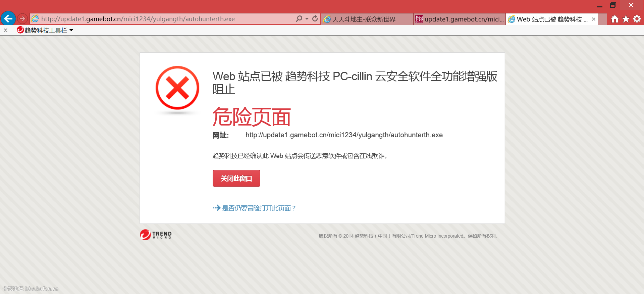Close the Trend Micro toolbar with X
This screenshot has width=644, height=294.
pos(6,30)
